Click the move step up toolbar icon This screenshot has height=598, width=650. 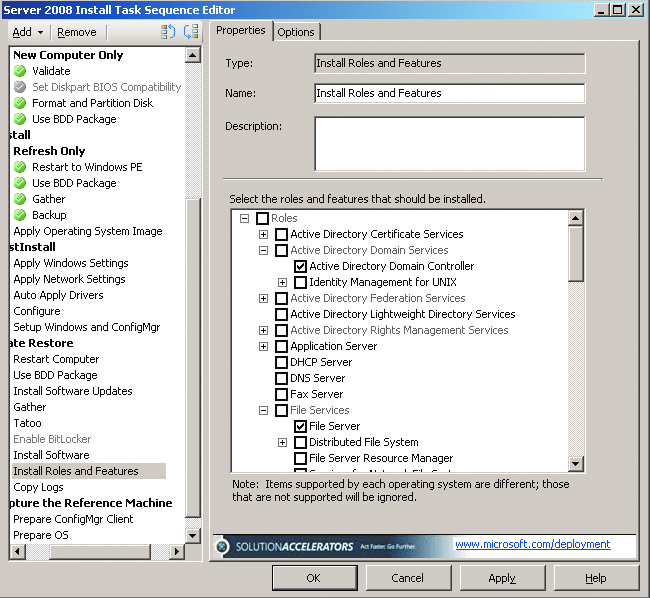pos(168,32)
